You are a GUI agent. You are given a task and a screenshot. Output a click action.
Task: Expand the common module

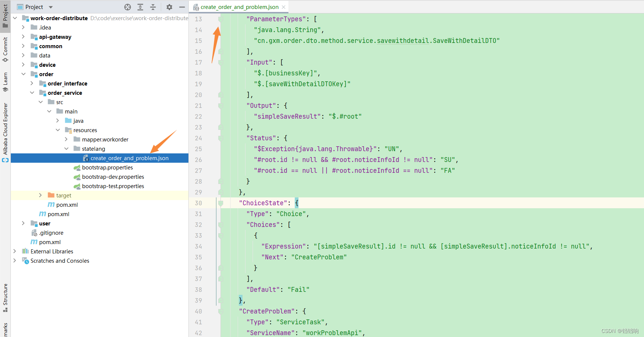click(x=23, y=46)
